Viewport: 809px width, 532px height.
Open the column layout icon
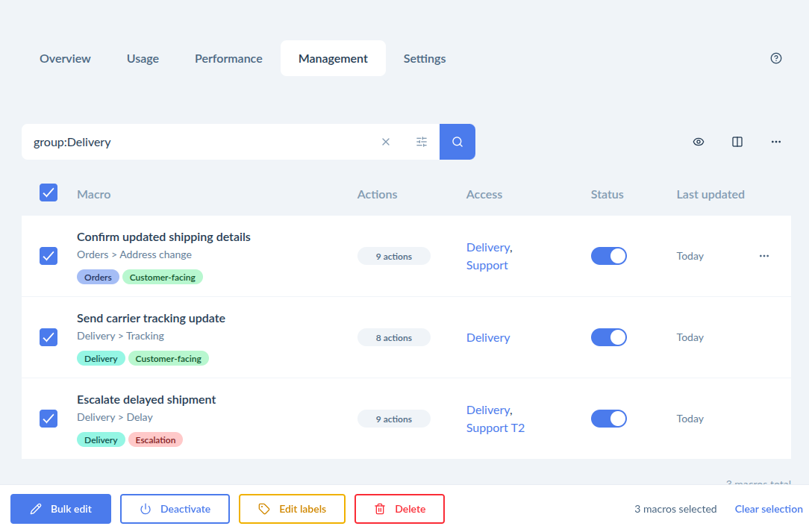pos(737,142)
